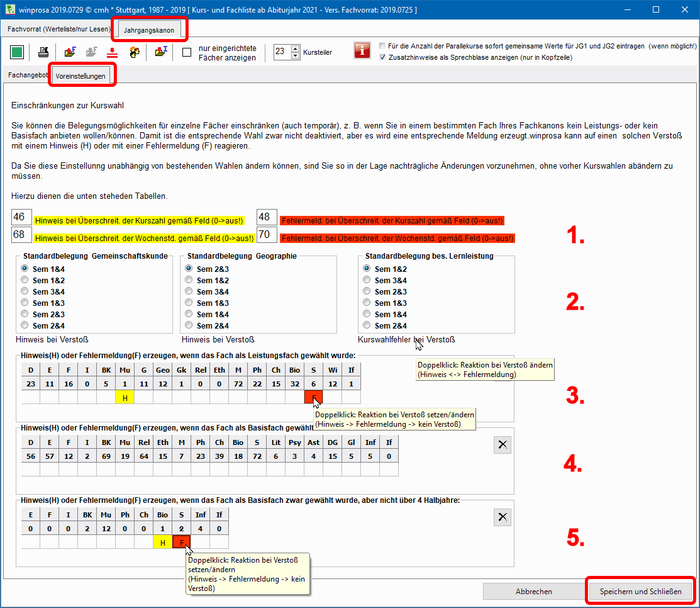Select Sem 1&4 for Geographie

[x=189, y=314]
